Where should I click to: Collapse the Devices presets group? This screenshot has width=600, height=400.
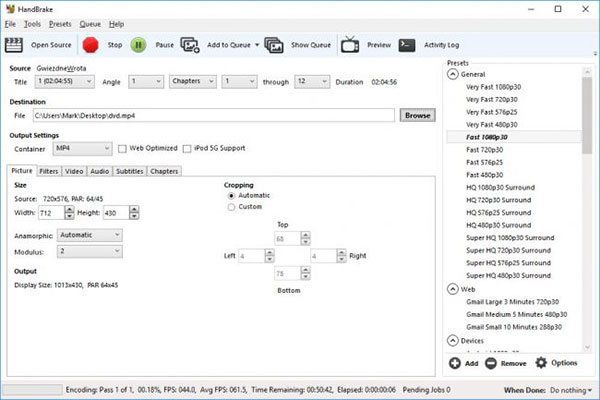[x=453, y=340]
